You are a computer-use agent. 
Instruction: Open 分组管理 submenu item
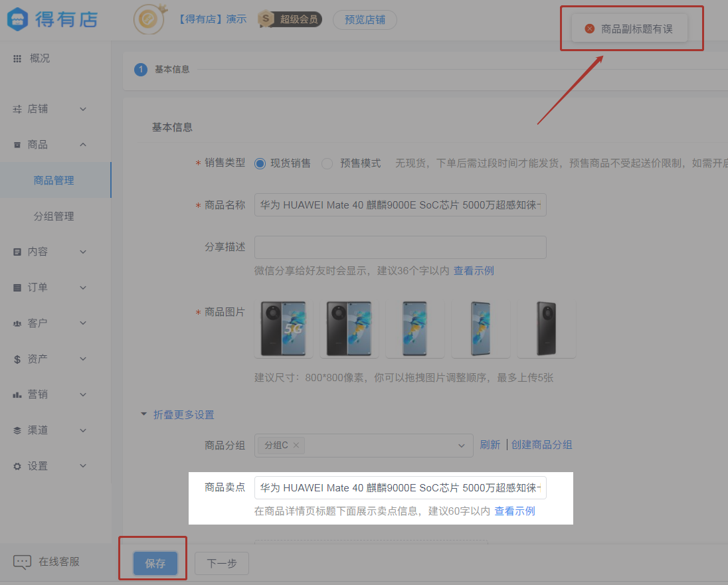[x=54, y=216]
